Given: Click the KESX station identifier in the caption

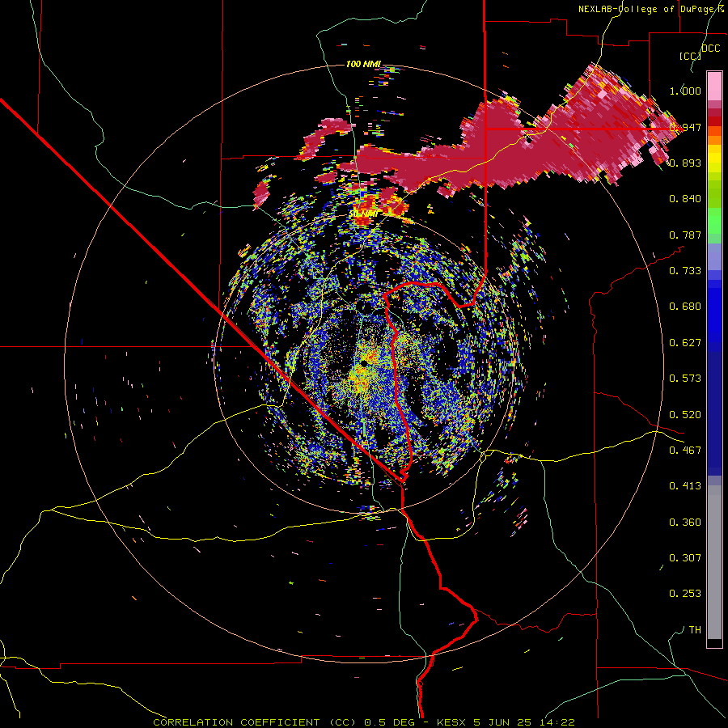Looking at the screenshot, I should pos(453,722).
